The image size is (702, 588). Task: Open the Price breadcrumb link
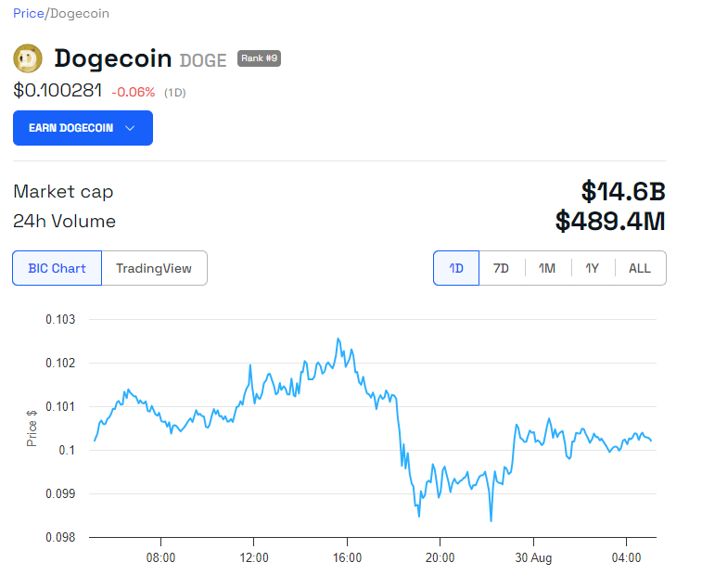[28, 14]
